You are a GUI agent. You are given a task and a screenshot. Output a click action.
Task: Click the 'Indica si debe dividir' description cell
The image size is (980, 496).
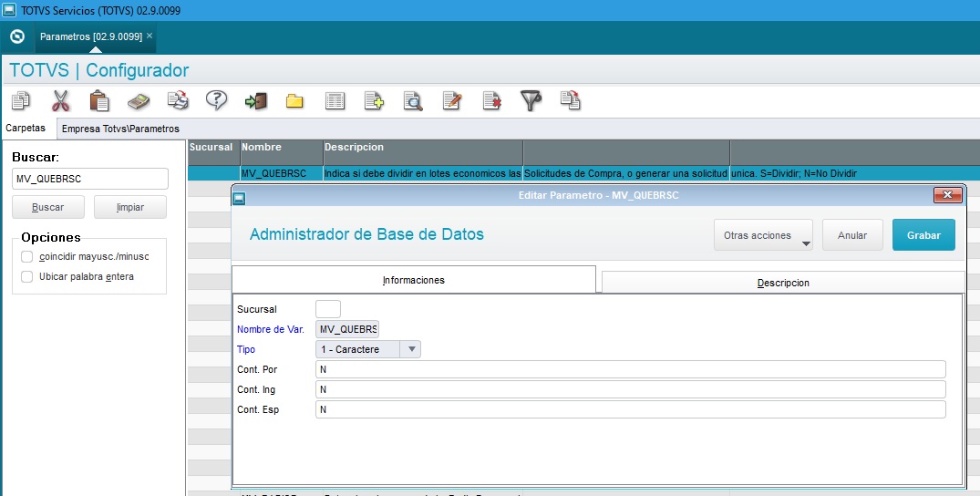(422, 173)
